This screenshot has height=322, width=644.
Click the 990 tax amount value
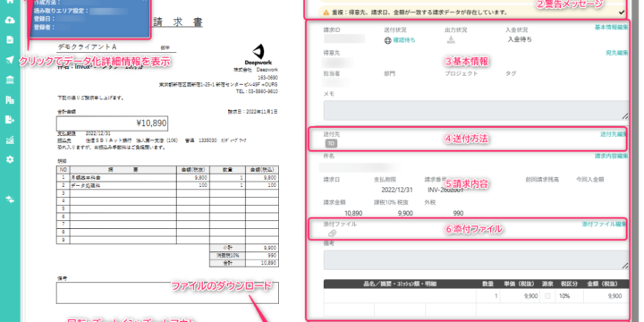pos(458,213)
